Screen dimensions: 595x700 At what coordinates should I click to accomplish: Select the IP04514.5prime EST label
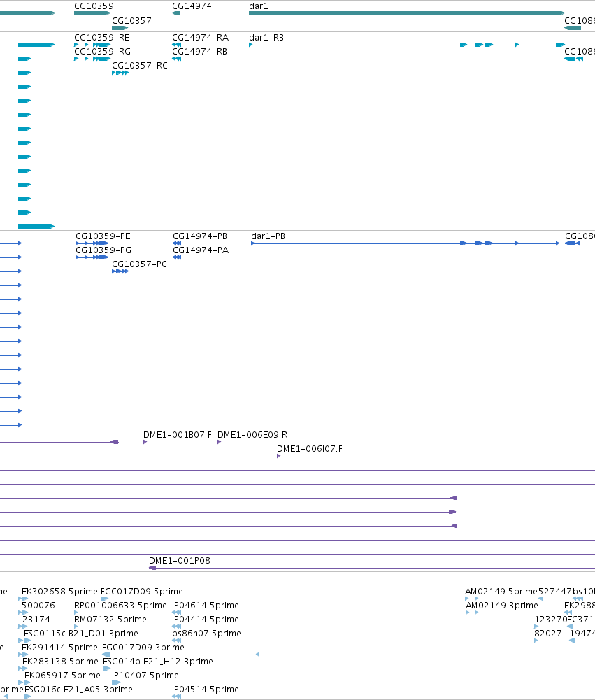point(206,690)
